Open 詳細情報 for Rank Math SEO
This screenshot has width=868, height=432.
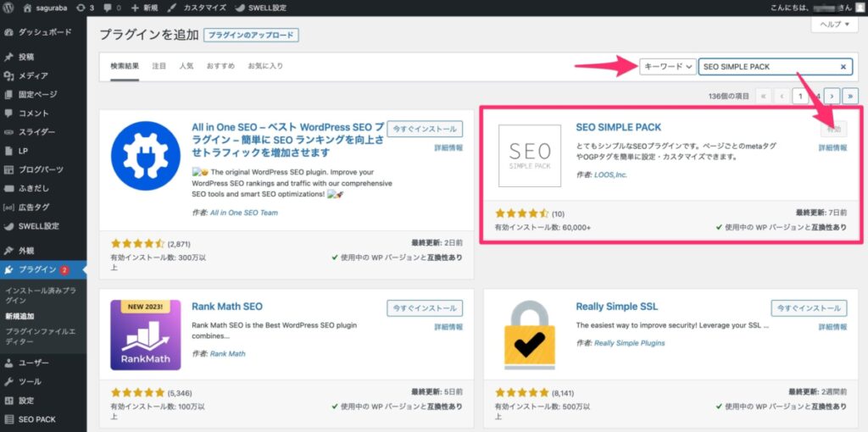[x=448, y=327]
